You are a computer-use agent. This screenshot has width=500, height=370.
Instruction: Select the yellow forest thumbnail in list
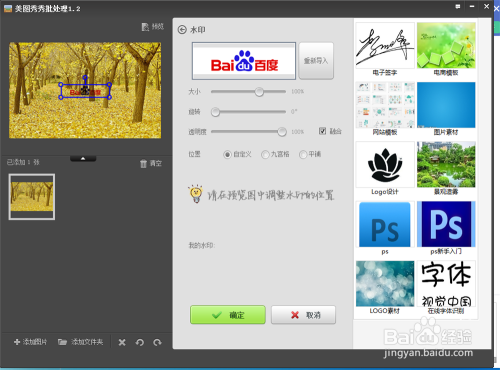[x=32, y=197]
